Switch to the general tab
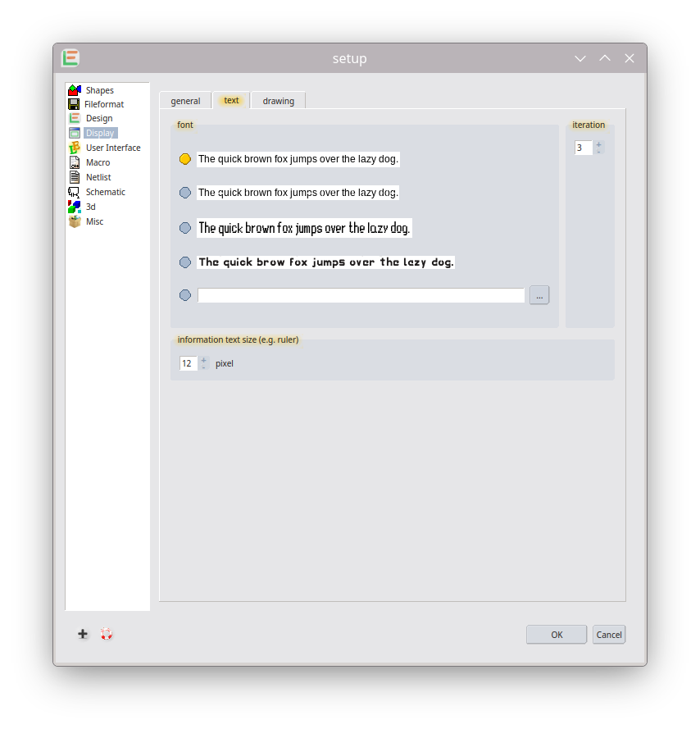The width and height of the screenshot is (700, 729). pyautogui.click(x=185, y=101)
